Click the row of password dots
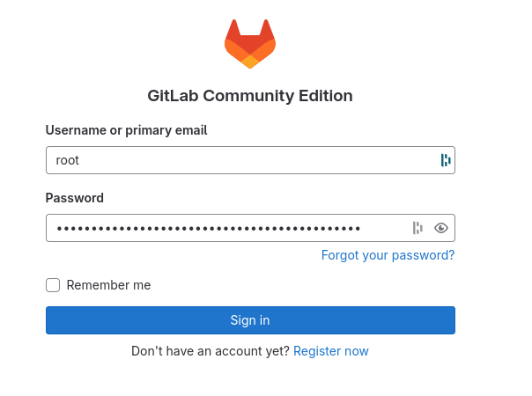Image resolution: width=532 pixels, height=396 pixels. click(x=209, y=229)
